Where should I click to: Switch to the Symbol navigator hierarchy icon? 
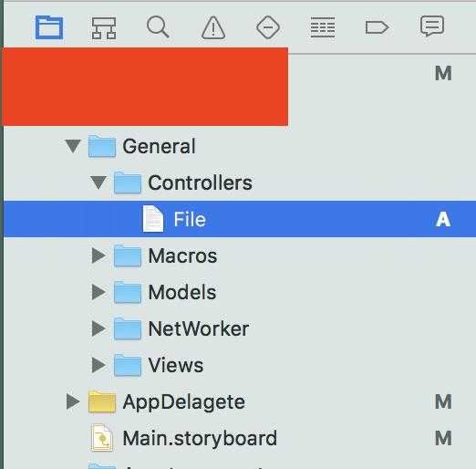point(104,28)
